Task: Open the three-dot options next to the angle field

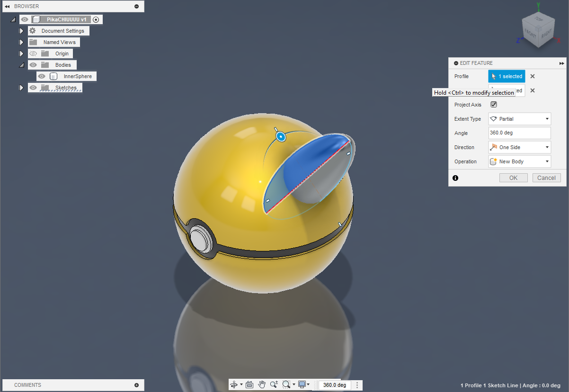Action: [357, 385]
